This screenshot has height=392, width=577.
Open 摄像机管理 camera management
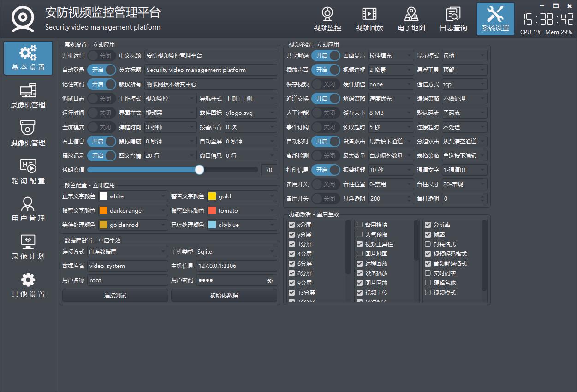coord(28,134)
